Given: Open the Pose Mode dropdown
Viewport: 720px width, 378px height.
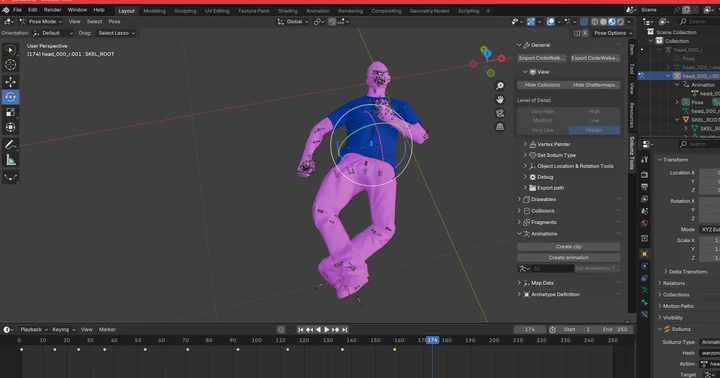Looking at the screenshot, I should 41,22.
